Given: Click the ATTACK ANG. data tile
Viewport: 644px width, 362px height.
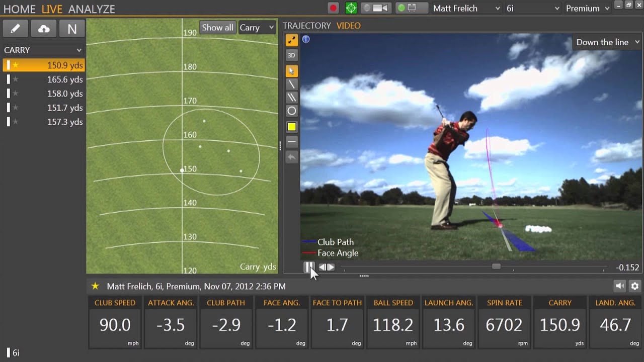Looking at the screenshot, I should [171, 322].
